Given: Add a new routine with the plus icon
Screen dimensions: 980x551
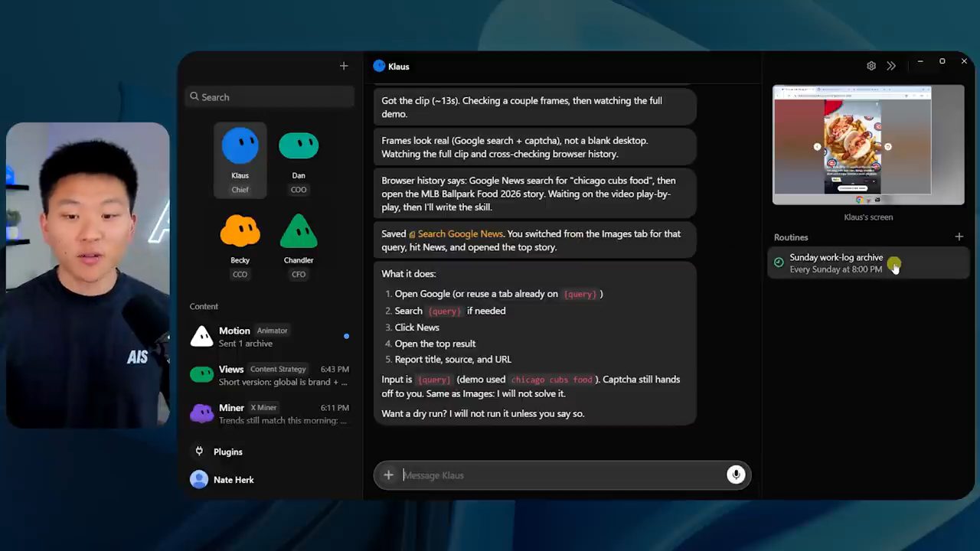Looking at the screenshot, I should coord(959,237).
